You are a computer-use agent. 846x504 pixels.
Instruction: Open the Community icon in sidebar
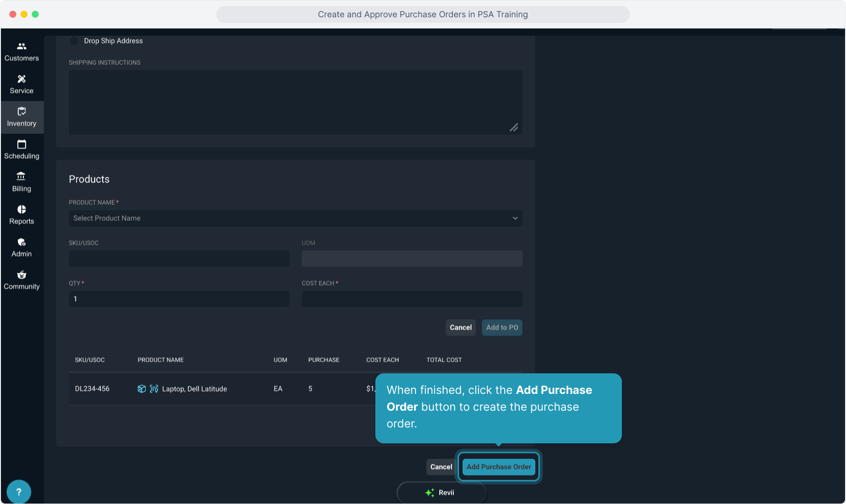coord(21,275)
